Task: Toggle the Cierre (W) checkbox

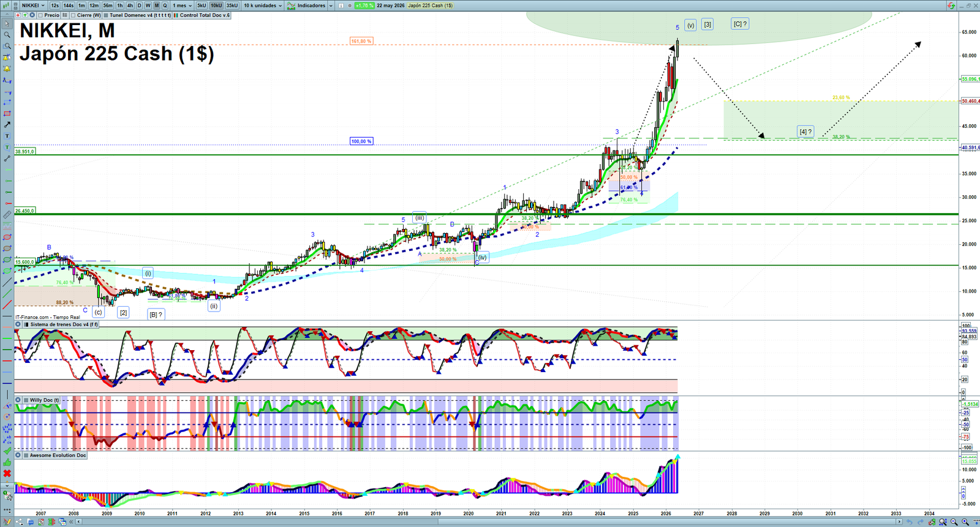Action: (73, 15)
